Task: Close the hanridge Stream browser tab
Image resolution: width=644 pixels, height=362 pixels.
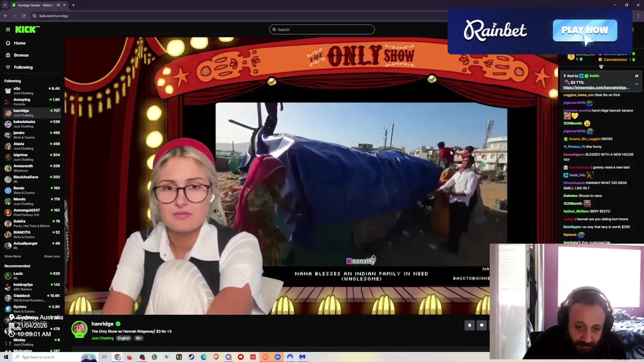Action: [x=64, y=5]
